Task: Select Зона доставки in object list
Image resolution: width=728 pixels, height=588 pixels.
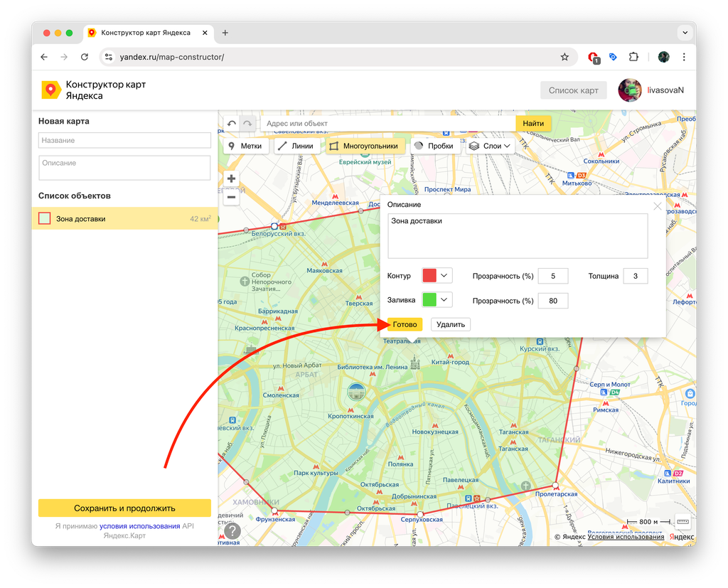Action: point(125,219)
